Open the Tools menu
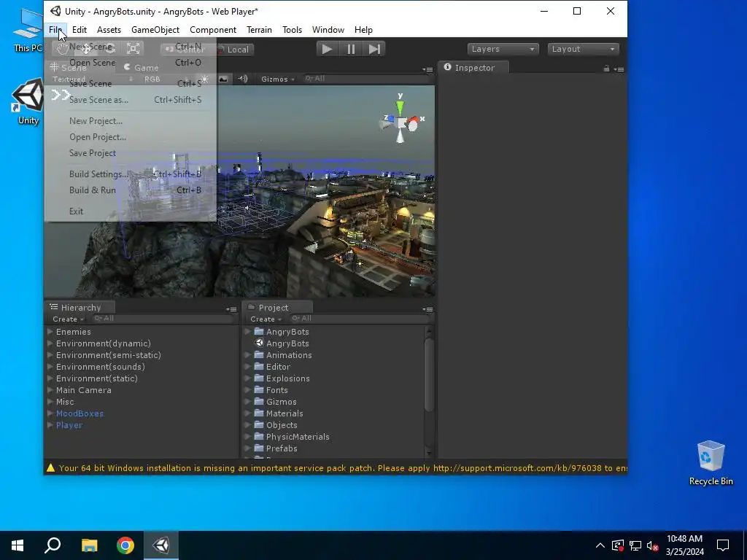The image size is (747, 560). 292,29
